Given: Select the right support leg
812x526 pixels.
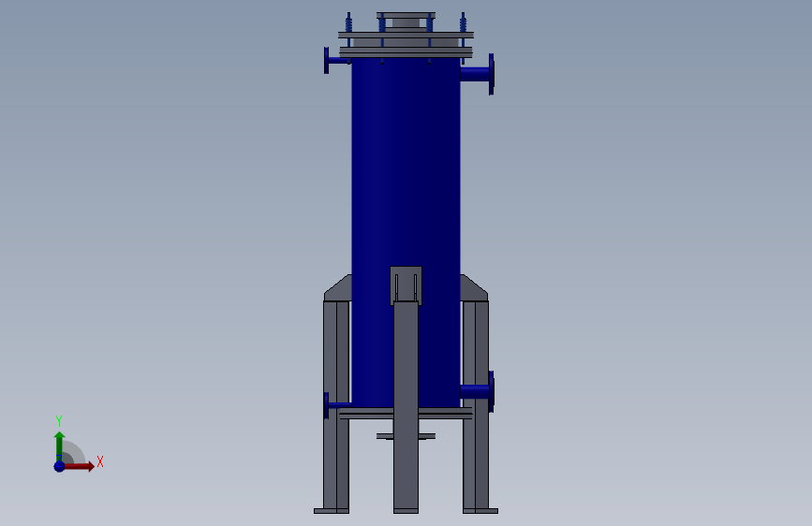Looking at the screenshot, I should click(x=476, y=405).
